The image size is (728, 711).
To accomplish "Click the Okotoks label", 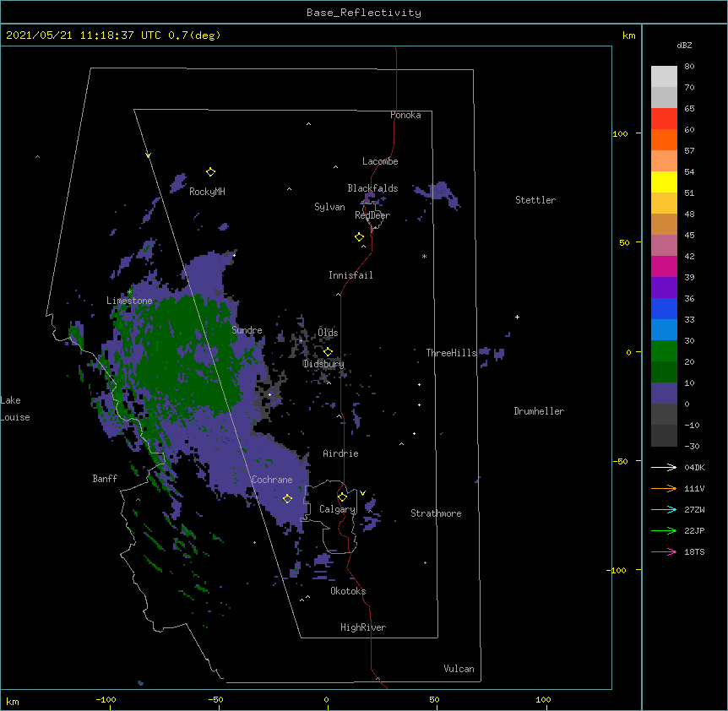I will click(x=348, y=591).
